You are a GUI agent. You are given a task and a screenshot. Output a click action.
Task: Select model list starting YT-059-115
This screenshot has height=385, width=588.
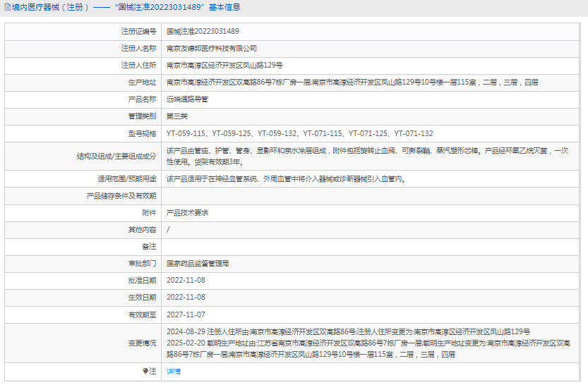click(299, 133)
